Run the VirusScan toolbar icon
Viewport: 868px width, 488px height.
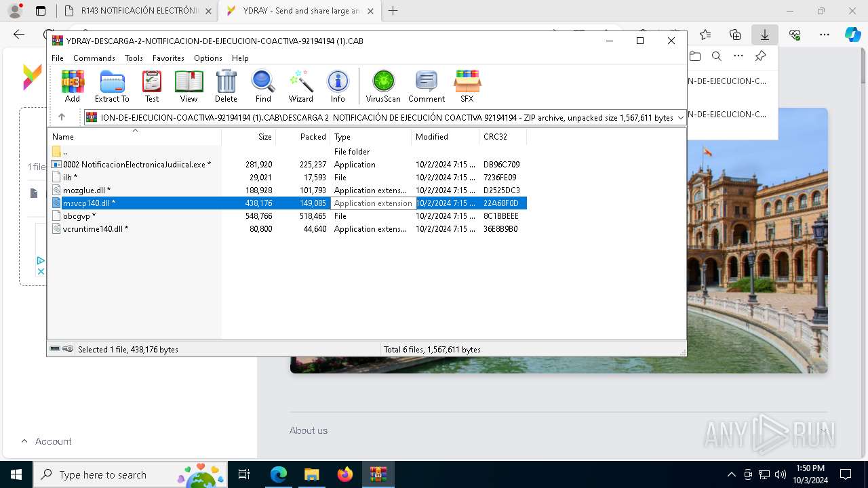tap(383, 86)
